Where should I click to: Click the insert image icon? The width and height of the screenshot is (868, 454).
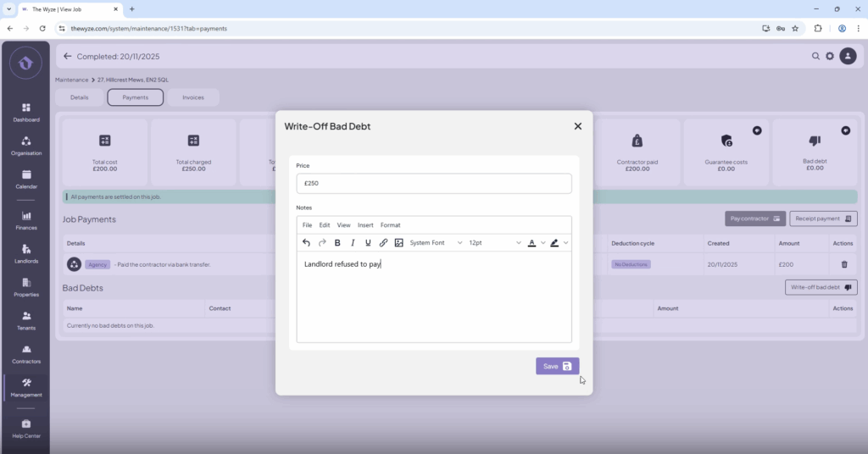[398, 242]
